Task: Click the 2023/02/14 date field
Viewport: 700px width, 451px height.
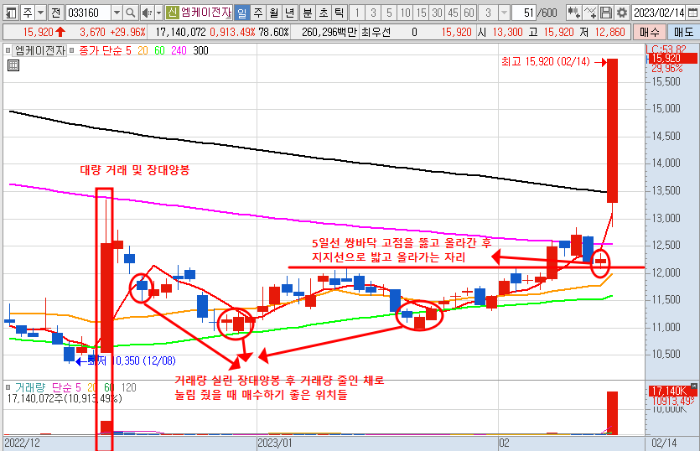Action: click(x=659, y=13)
